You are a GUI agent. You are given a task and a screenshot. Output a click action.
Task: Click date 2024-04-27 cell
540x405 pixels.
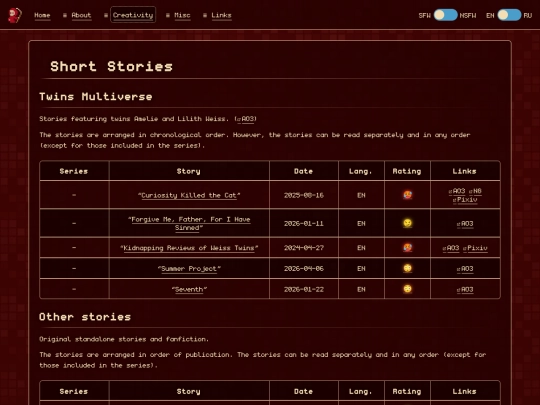pos(304,248)
